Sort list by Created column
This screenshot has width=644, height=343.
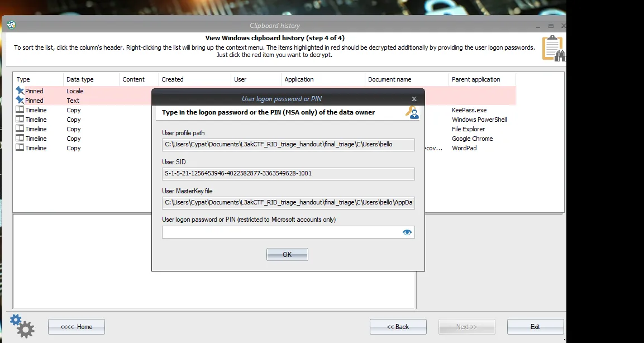point(195,79)
